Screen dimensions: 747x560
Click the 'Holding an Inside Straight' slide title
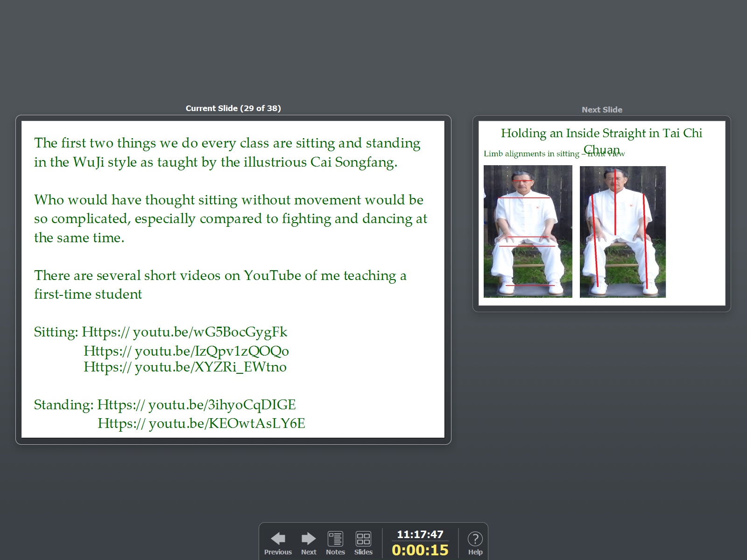click(x=601, y=133)
